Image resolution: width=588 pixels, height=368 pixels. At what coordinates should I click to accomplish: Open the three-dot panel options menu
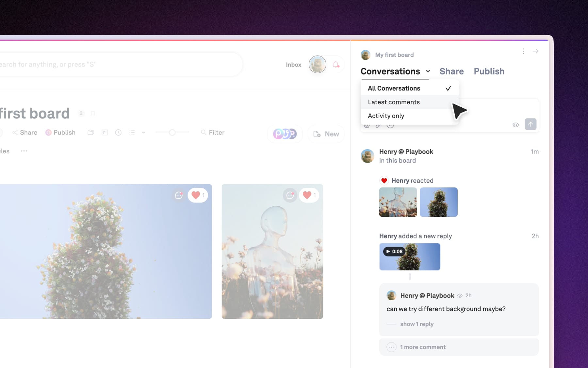click(523, 51)
